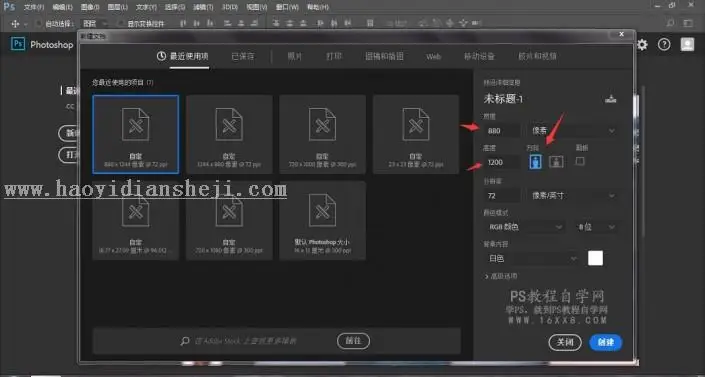Screen dimensions: 705x377
Task: Switch to the Web tab
Action: coord(433,57)
